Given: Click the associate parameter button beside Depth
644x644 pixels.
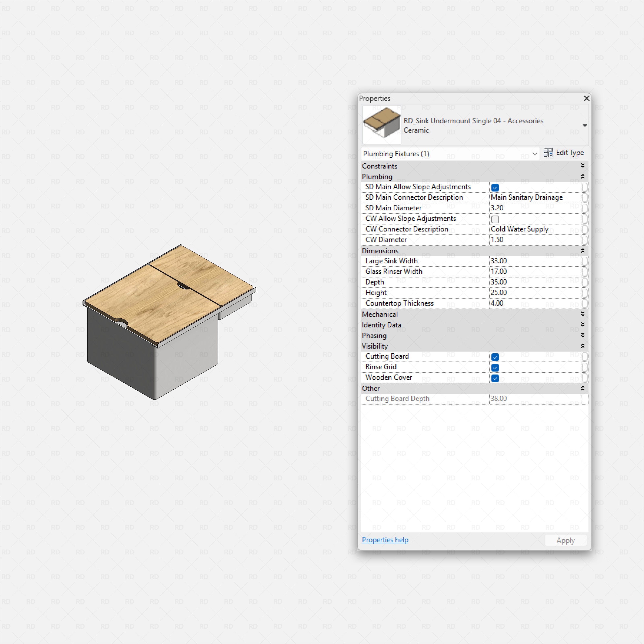Looking at the screenshot, I should [x=585, y=282].
